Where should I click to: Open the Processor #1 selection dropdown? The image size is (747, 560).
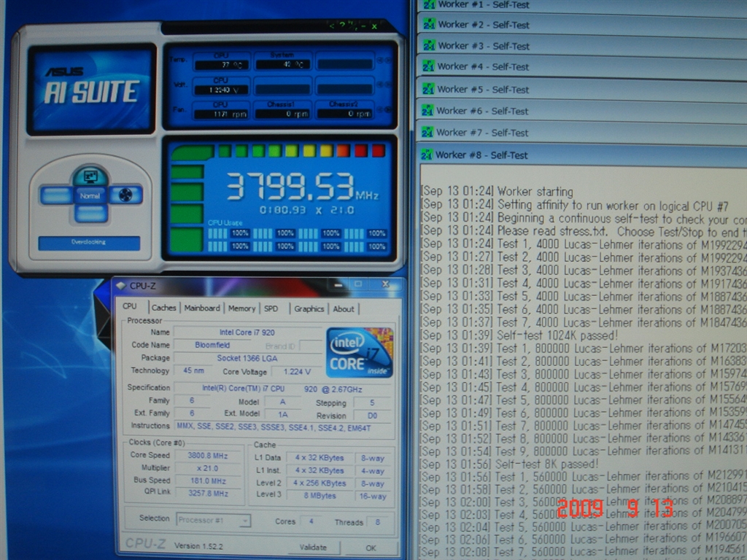coord(213,520)
